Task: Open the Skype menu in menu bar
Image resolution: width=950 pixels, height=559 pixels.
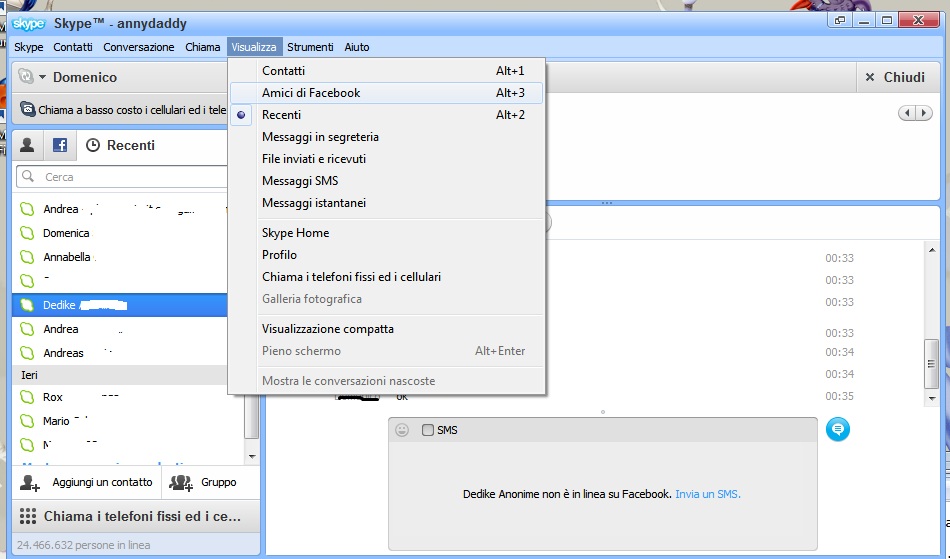Action: tap(28, 47)
